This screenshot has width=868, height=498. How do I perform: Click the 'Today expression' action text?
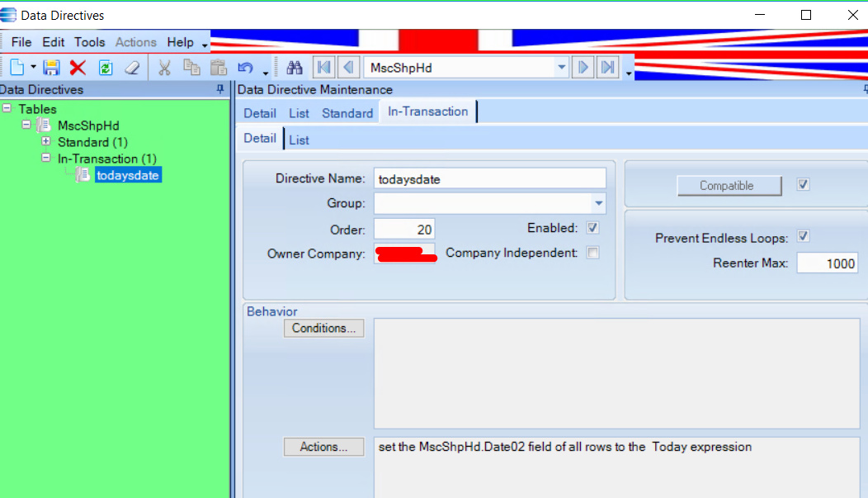(701, 447)
